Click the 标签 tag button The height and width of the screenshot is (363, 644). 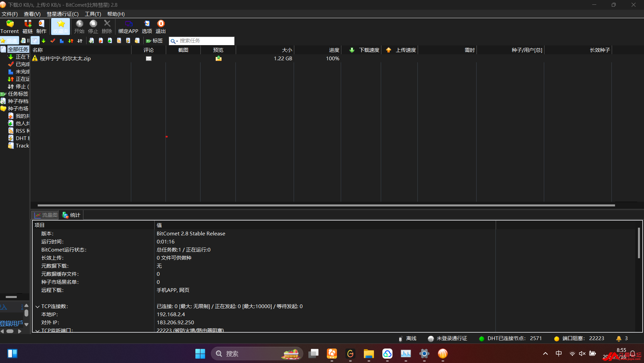[154, 41]
